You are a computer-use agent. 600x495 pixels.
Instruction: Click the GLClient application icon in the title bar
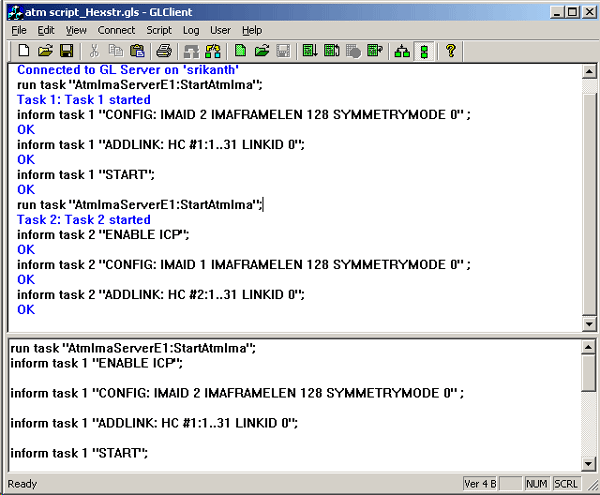[15, 12]
